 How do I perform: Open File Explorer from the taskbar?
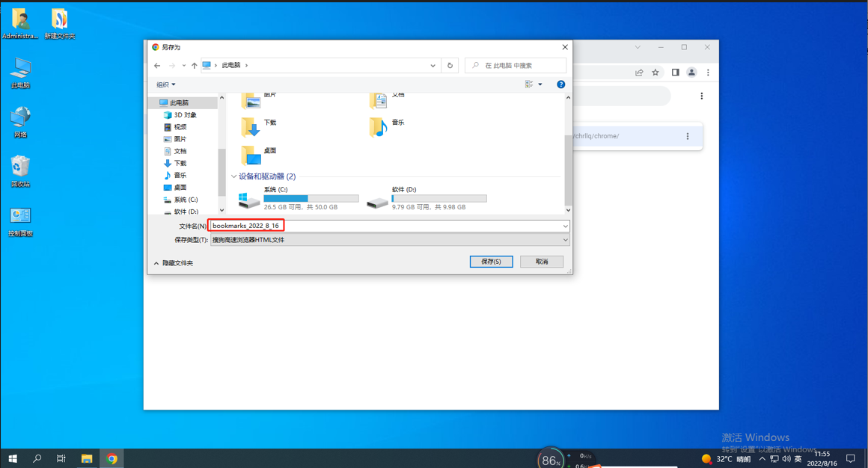(x=87, y=458)
